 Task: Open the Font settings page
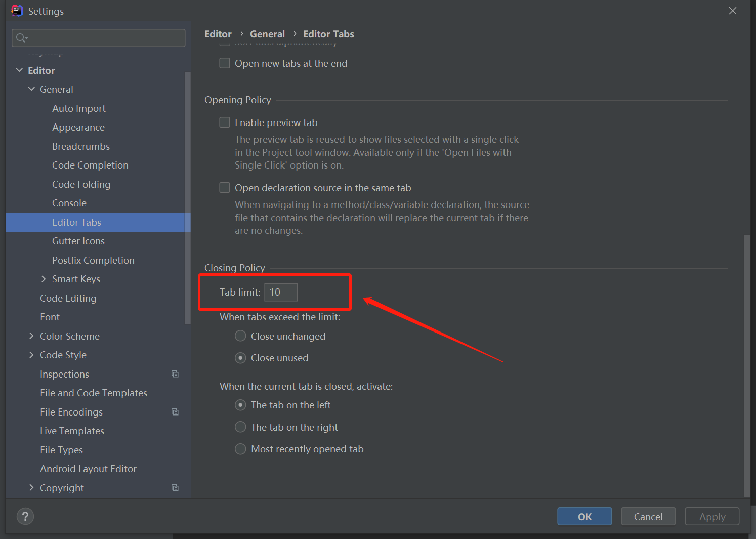(50, 317)
